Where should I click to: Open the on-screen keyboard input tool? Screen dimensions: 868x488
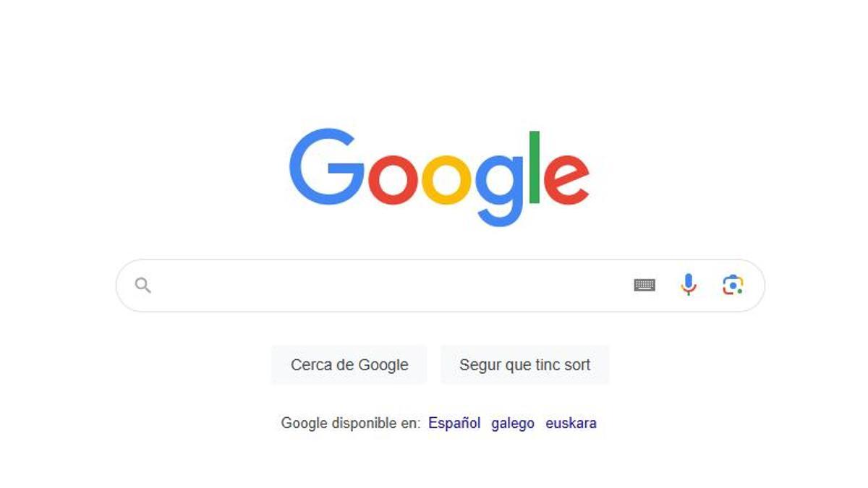click(x=644, y=285)
